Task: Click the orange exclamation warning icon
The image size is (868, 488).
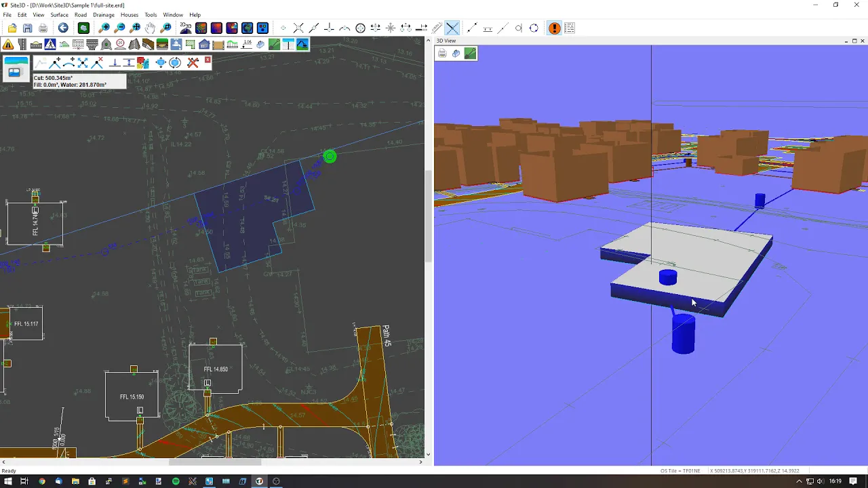Action: tap(555, 28)
